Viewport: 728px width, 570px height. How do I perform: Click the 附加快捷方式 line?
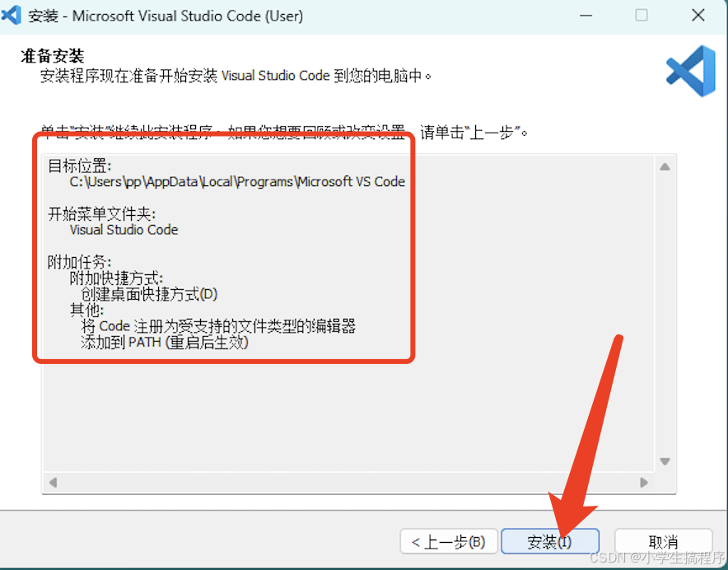(117, 278)
